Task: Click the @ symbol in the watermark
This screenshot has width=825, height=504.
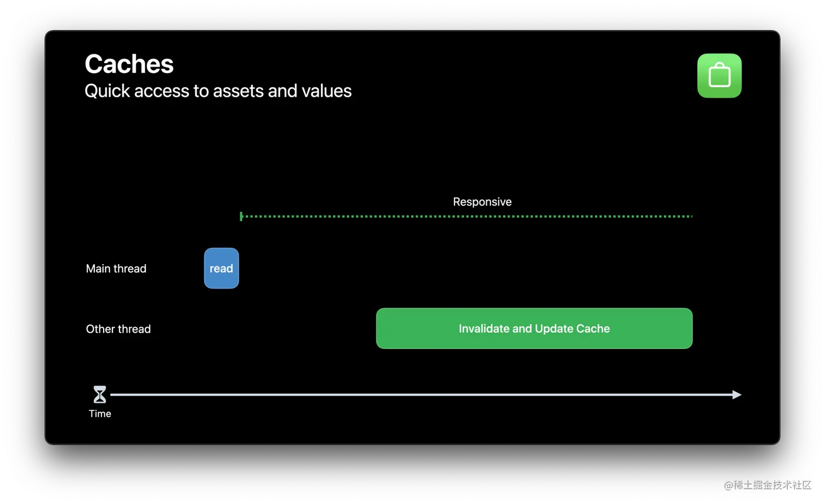Action: 728,485
